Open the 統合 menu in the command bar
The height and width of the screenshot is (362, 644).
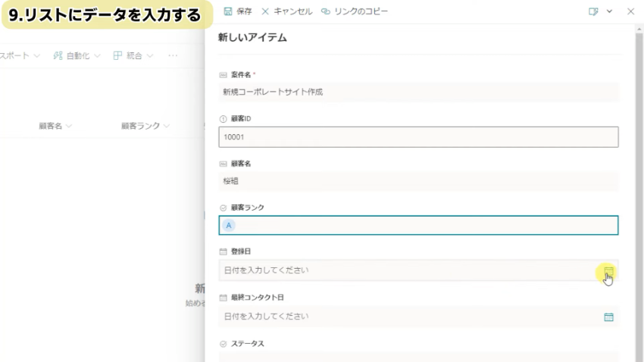tap(133, 55)
